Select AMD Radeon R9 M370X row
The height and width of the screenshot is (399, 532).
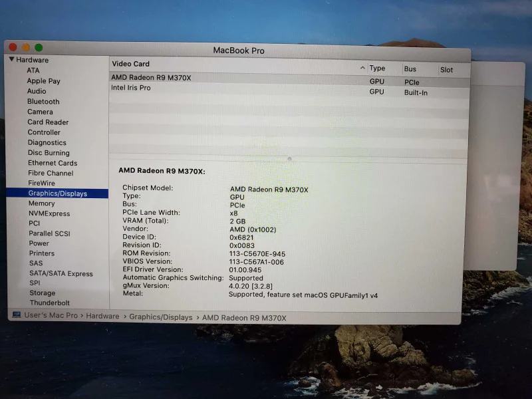point(289,78)
